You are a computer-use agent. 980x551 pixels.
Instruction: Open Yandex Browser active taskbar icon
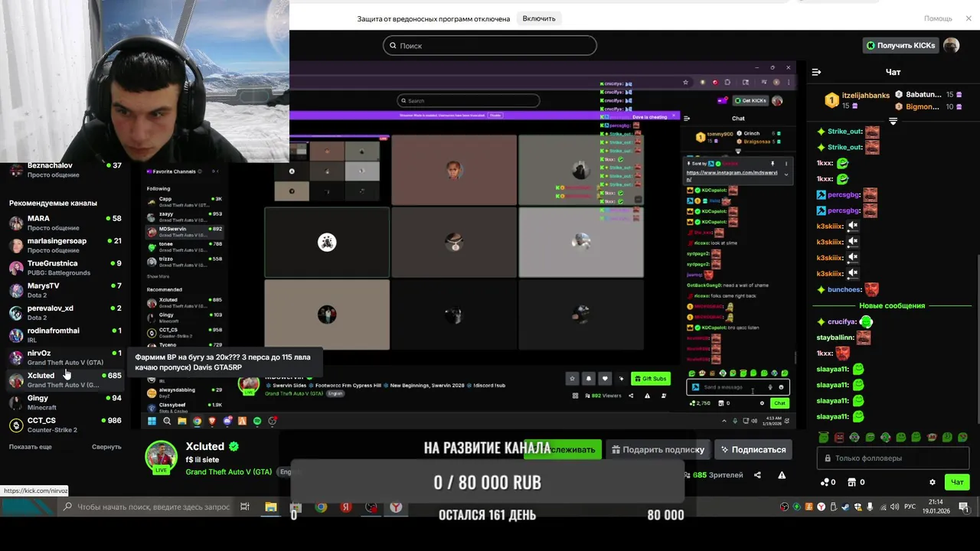(x=396, y=507)
